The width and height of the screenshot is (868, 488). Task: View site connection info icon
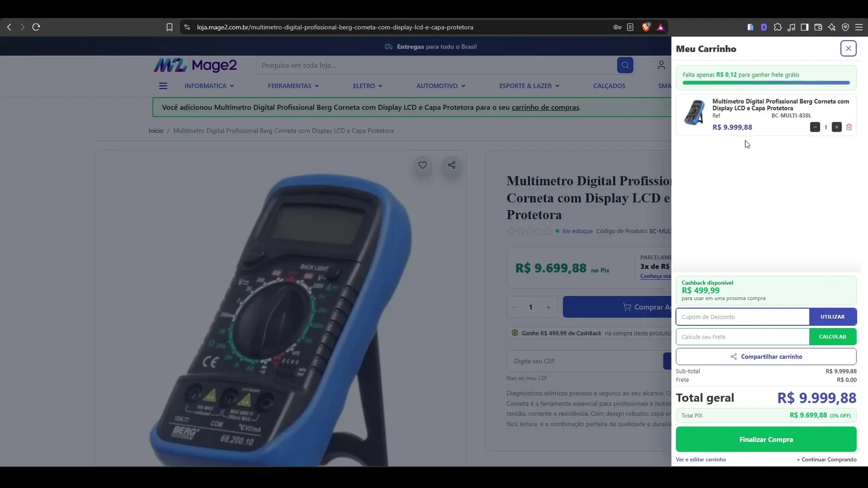(187, 27)
